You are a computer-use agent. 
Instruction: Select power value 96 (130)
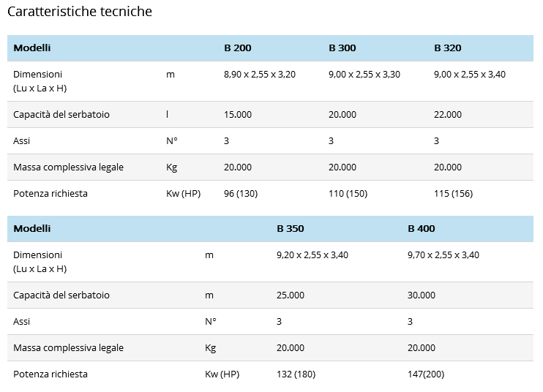tap(241, 194)
